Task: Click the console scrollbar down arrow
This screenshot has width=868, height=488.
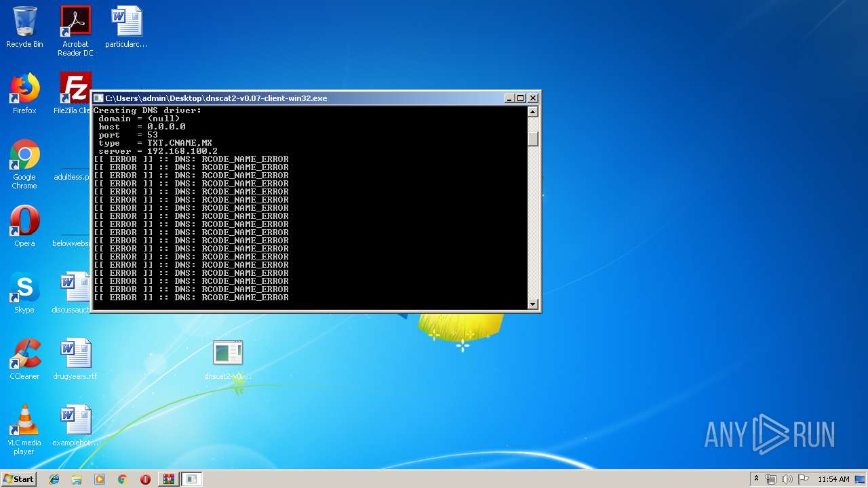Action: [533, 304]
